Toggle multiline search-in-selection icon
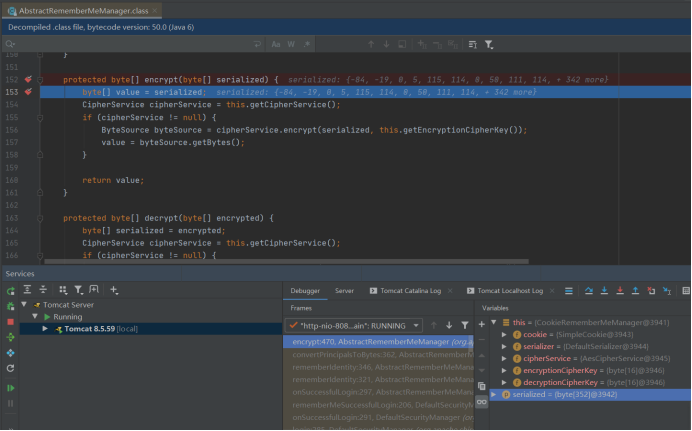Screen dimensions: 692x431 click(473, 44)
